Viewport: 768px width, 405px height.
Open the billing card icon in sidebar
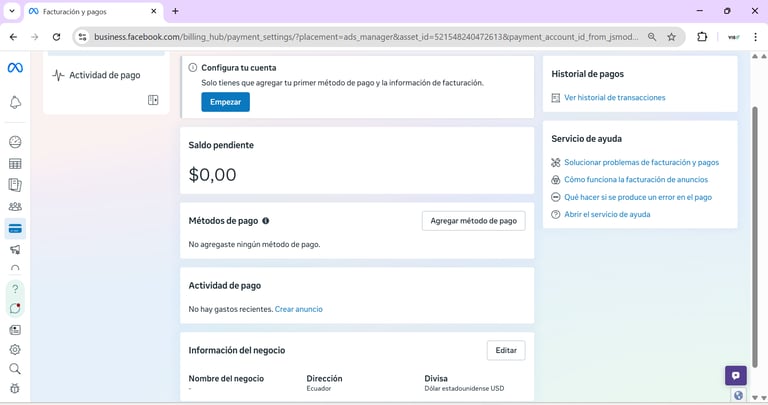click(15, 229)
